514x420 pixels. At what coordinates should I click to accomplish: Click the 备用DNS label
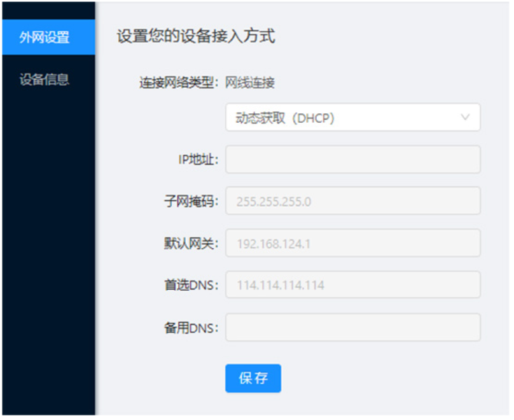click(191, 328)
